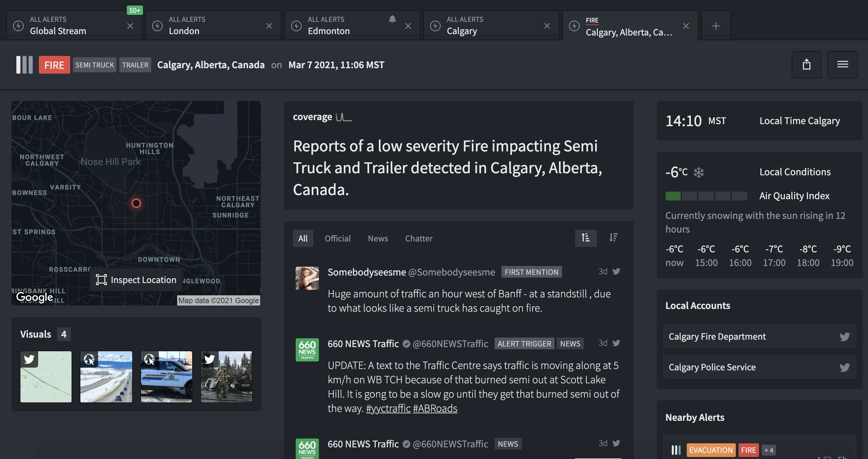Click the red location marker on map
The height and width of the screenshot is (459, 868).
(x=136, y=203)
